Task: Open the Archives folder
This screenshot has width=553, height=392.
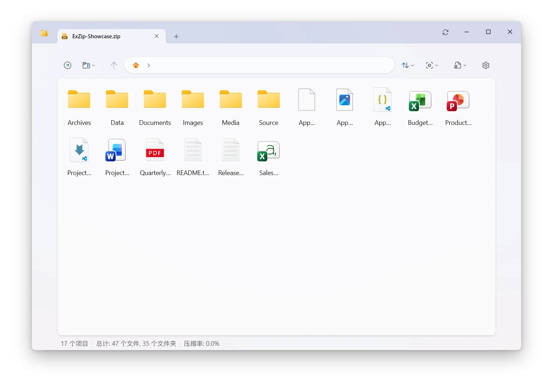Action: (x=79, y=107)
